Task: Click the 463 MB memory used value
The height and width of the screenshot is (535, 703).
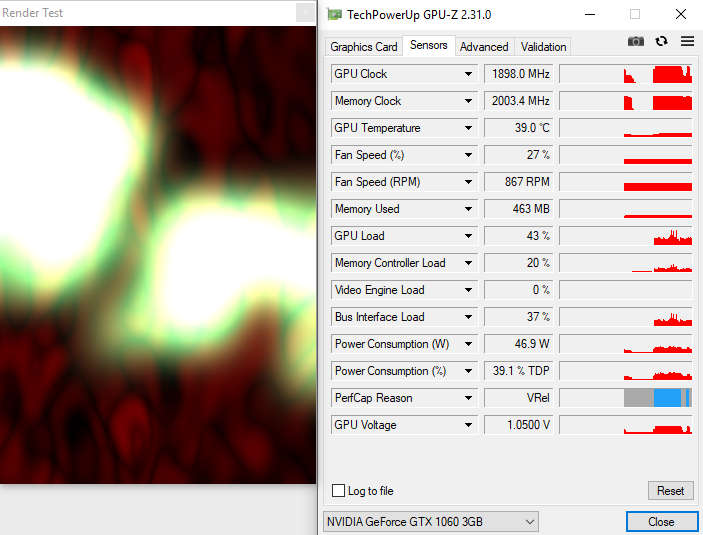Action: (519, 209)
